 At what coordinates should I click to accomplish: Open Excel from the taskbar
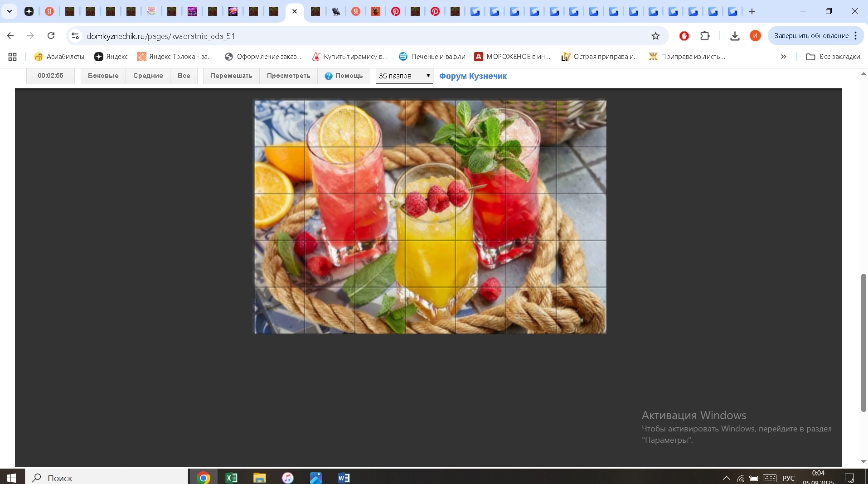[x=232, y=478]
